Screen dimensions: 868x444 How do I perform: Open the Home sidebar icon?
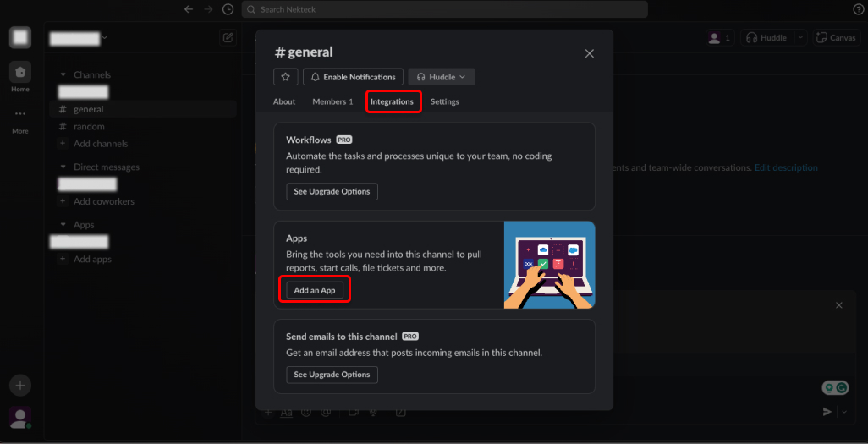click(20, 74)
